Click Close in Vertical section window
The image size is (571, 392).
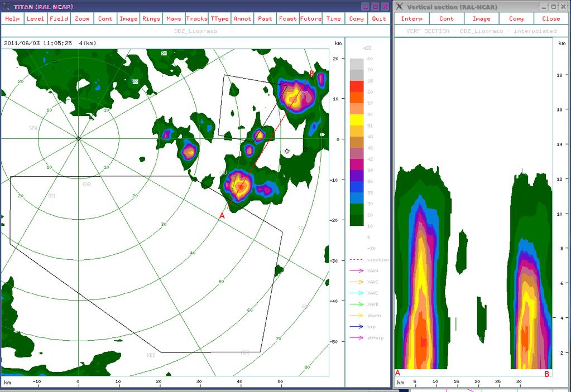coord(551,18)
